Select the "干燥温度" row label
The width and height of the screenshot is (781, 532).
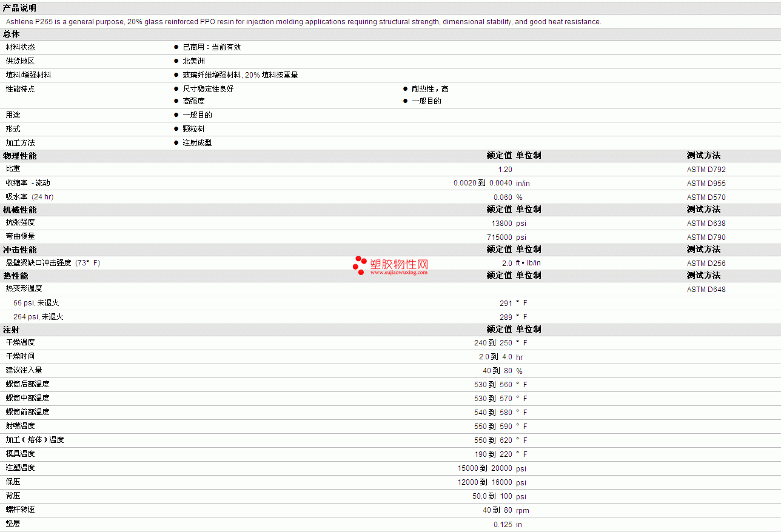tap(21, 343)
